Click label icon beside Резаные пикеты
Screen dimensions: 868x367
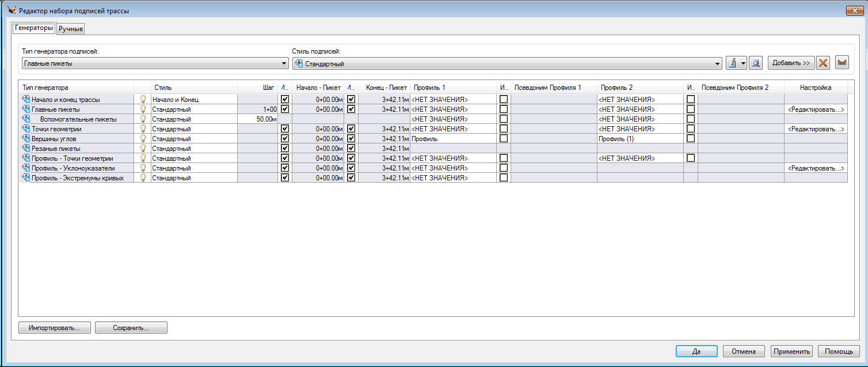click(x=26, y=149)
